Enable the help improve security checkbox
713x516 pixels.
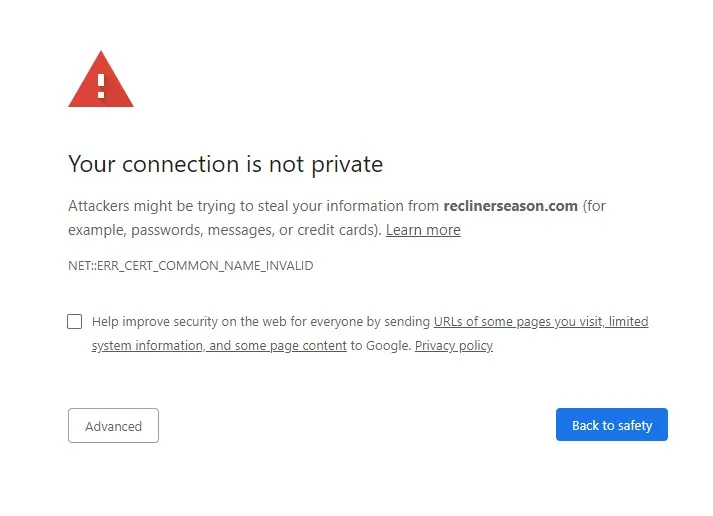[x=75, y=321]
